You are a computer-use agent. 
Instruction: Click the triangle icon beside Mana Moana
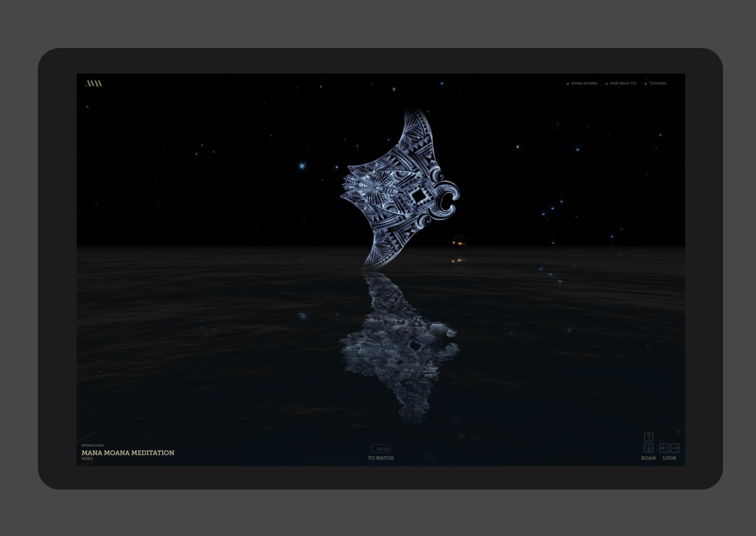[568, 84]
